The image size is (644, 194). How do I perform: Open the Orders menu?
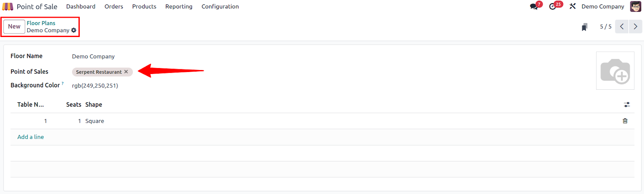[x=114, y=6]
